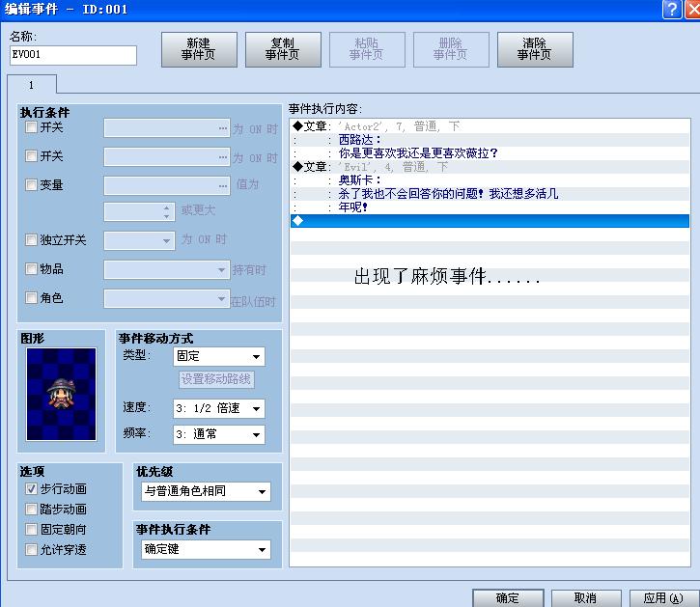700x607 pixels.
Task: Open the 事件执行条件 dropdown 确定键
Action: coord(206,549)
